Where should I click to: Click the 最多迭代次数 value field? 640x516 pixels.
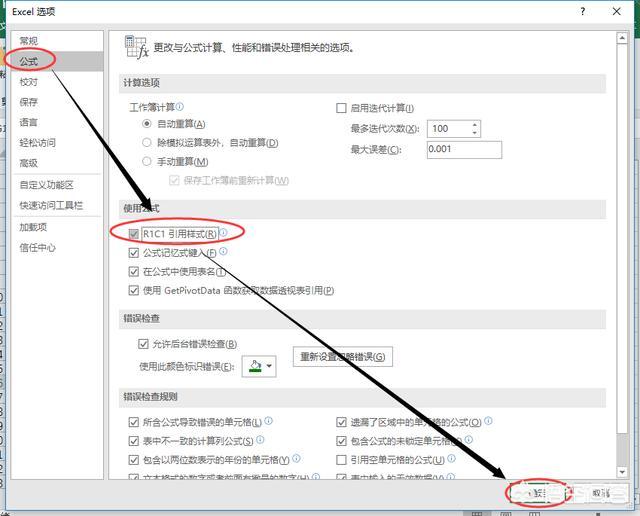tap(449, 129)
